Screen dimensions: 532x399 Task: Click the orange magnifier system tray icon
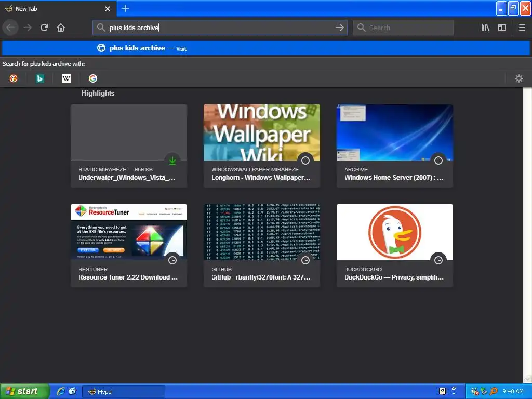coord(494,391)
